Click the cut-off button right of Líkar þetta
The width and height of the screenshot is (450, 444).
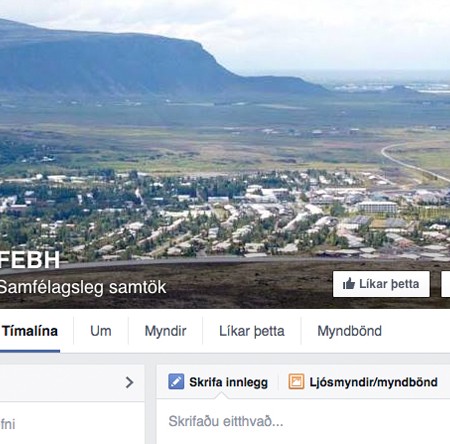click(x=446, y=284)
